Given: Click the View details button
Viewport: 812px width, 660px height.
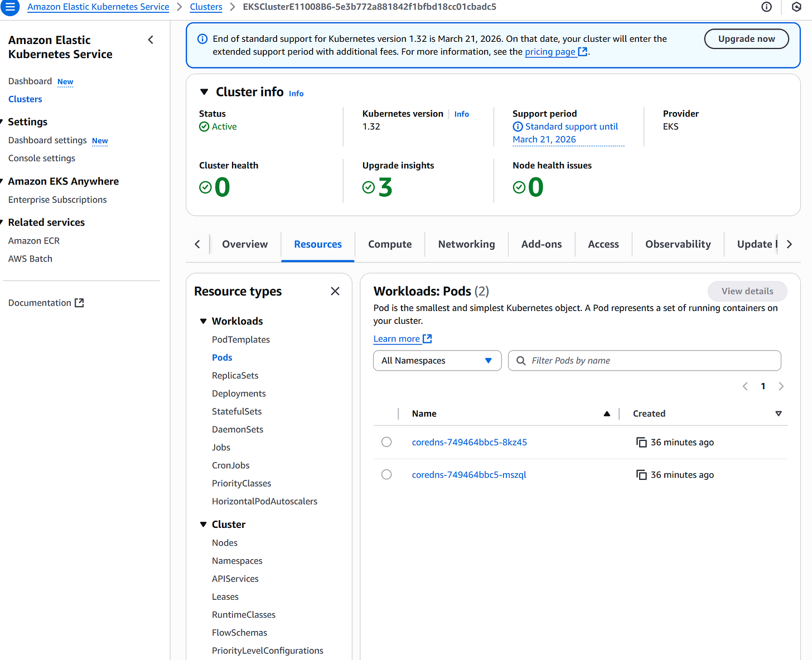Looking at the screenshot, I should (x=747, y=291).
